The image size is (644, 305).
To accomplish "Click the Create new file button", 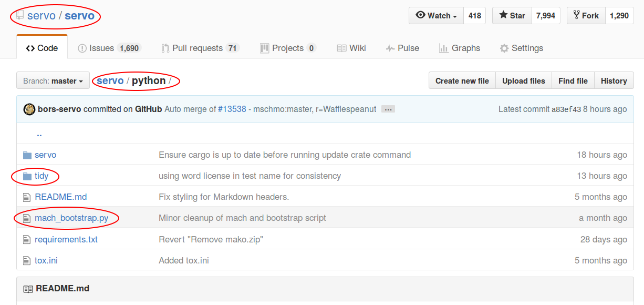I will pyautogui.click(x=462, y=81).
